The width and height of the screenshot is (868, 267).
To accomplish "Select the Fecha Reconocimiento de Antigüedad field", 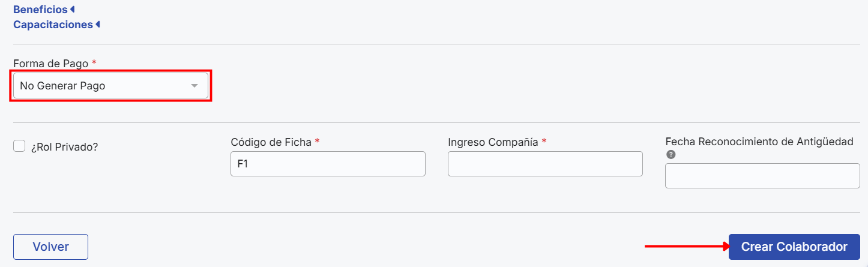I will tap(762, 176).
